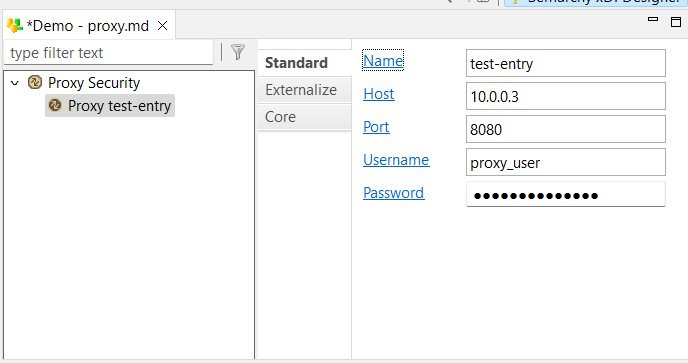Viewport: 688px width, 363px height.
Task: Select Proxy test-entry in the tree
Action: [110, 106]
